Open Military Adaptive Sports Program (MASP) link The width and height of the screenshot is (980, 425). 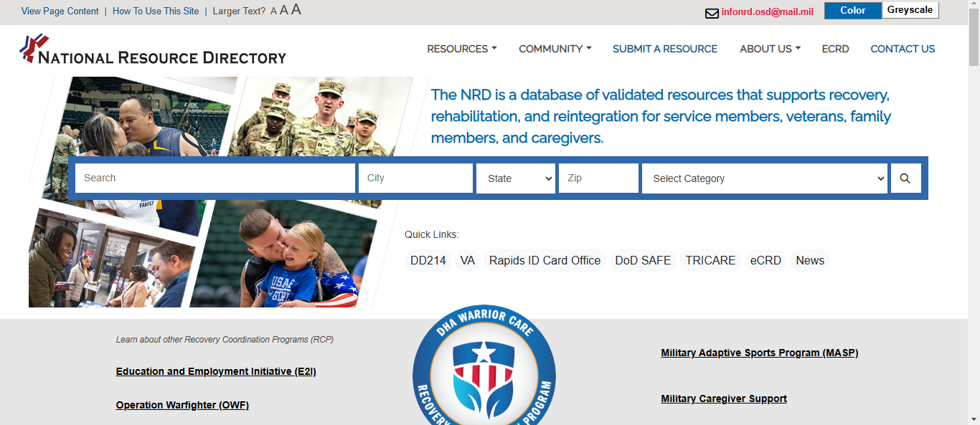[760, 353]
